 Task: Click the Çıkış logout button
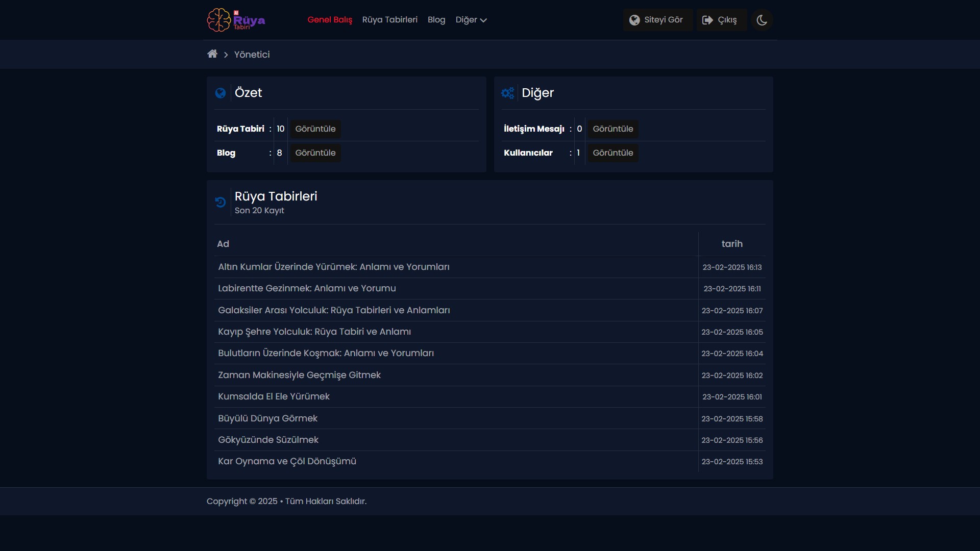click(721, 20)
